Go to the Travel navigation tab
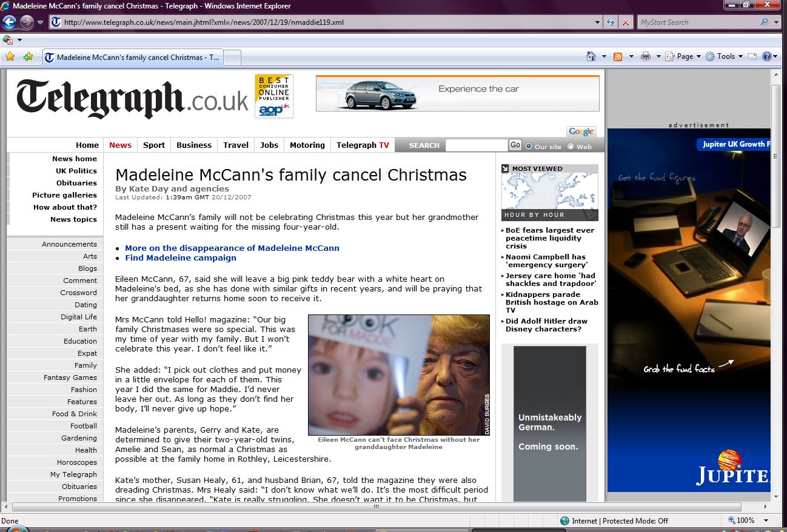Image resolution: width=787 pixels, height=532 pixels. (x=236, y=145)
